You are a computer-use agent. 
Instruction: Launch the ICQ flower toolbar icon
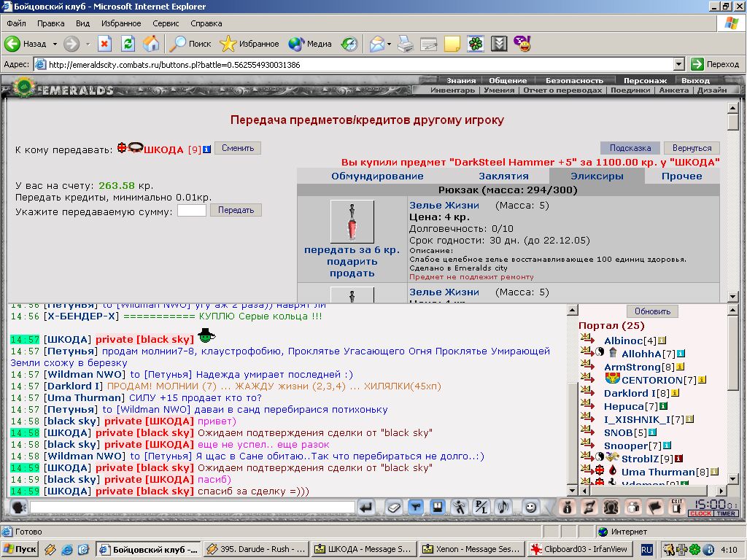(476, 44)
